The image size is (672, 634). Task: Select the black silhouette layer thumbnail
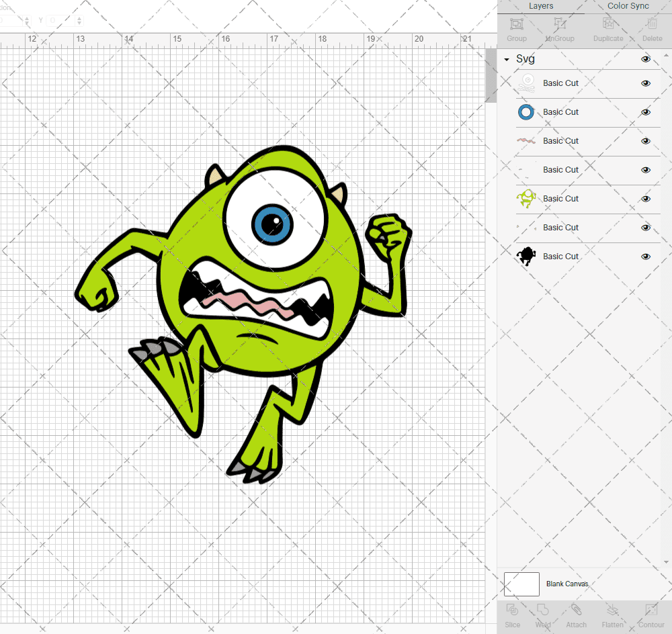(x=526, y=257)
